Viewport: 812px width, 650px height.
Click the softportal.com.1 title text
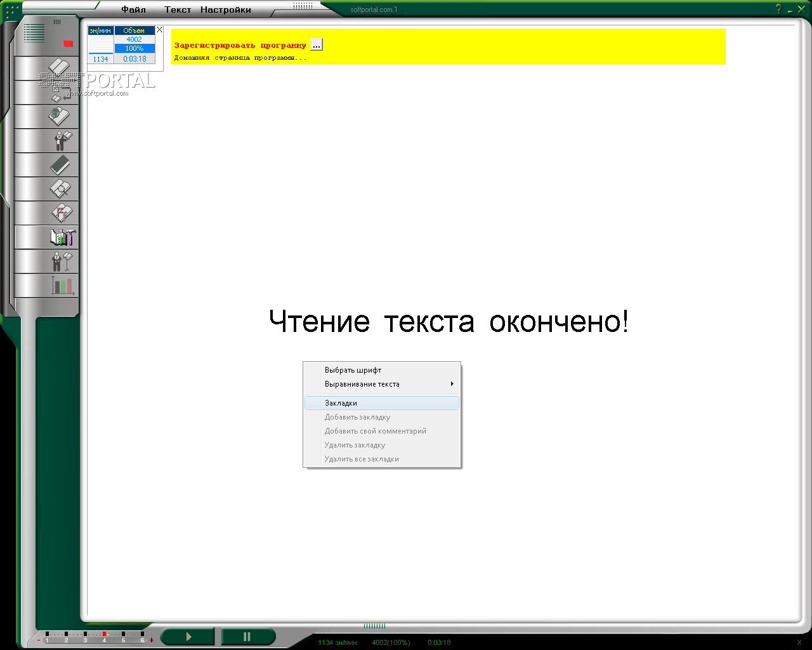point(374,10)
